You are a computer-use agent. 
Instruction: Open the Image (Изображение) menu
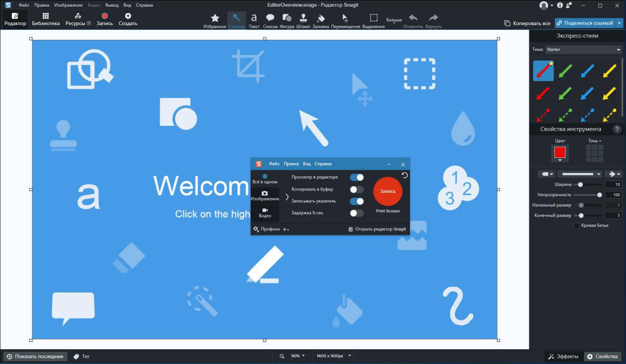coord(72,5)
